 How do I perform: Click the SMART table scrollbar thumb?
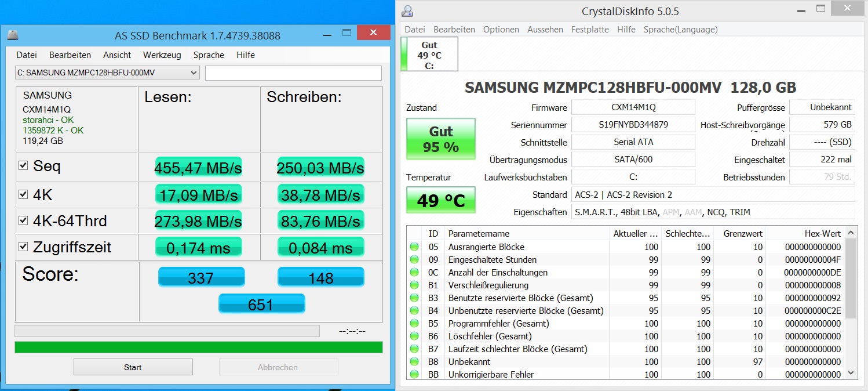point(851,278)
